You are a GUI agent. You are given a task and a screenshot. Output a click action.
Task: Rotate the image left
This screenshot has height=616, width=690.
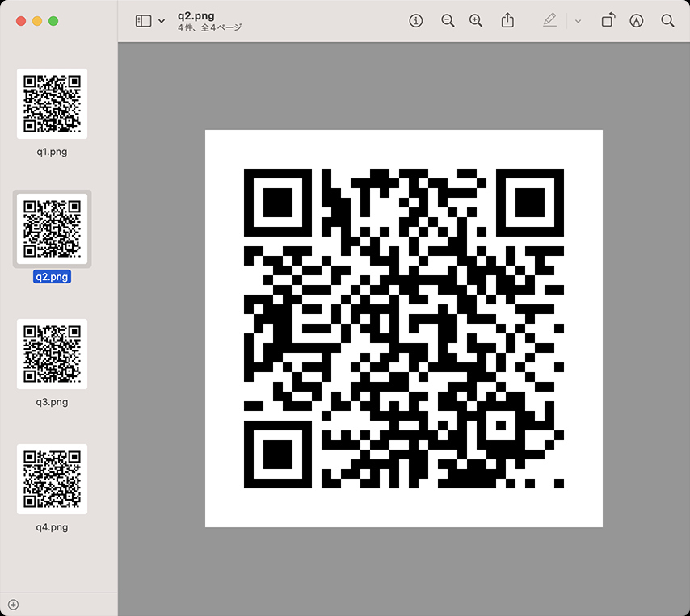coord(608,20)
